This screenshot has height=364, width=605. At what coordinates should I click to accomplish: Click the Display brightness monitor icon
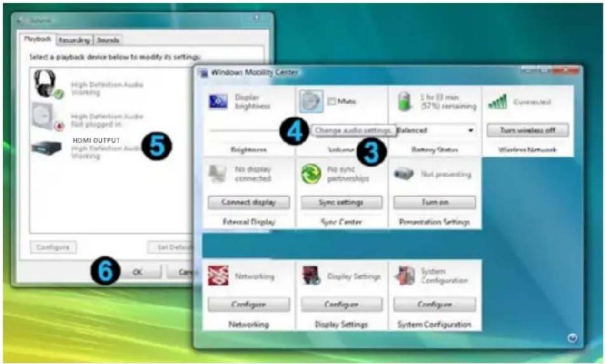click(218, 101)
